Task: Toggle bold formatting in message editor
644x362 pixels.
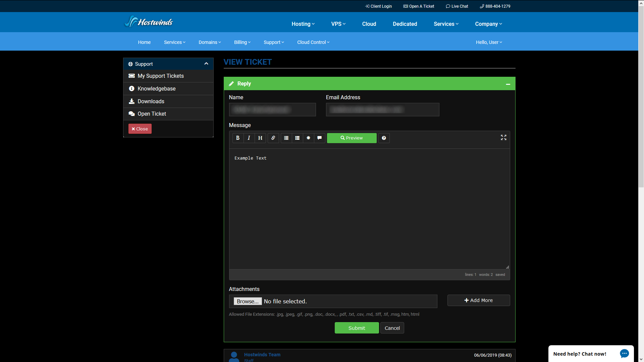Action: tap(238, 138)
